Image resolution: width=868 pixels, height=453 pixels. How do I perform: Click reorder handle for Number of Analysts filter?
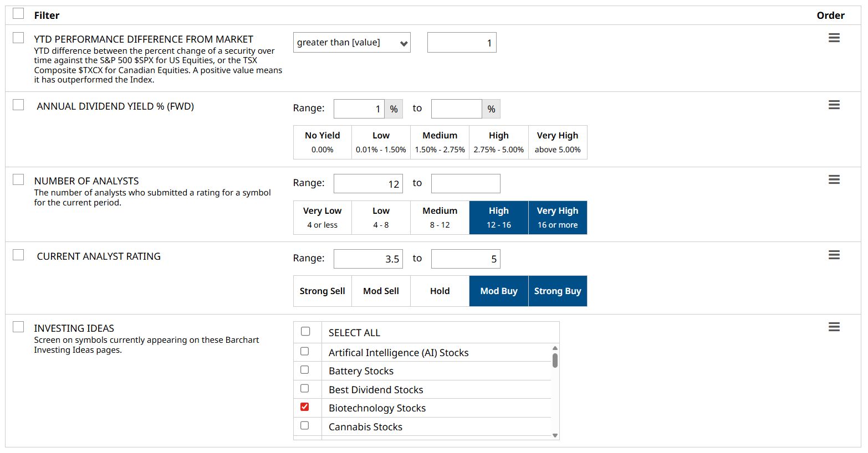tap(834, 180)
